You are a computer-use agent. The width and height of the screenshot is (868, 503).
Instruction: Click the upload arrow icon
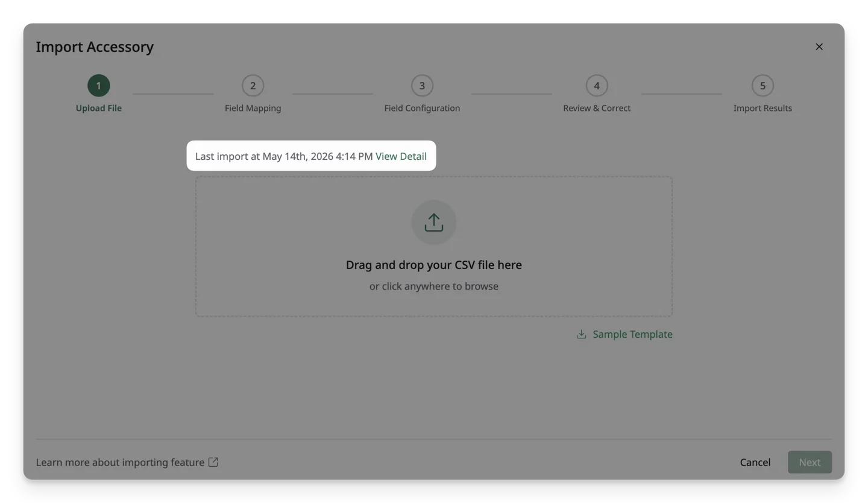pyautogui.click(x=434, y=223)
